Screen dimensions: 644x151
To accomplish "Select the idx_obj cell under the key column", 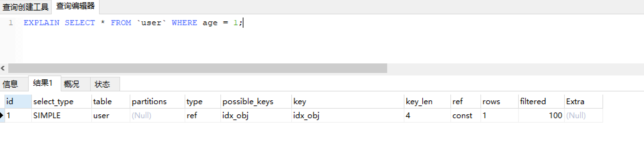I will 306,116.
